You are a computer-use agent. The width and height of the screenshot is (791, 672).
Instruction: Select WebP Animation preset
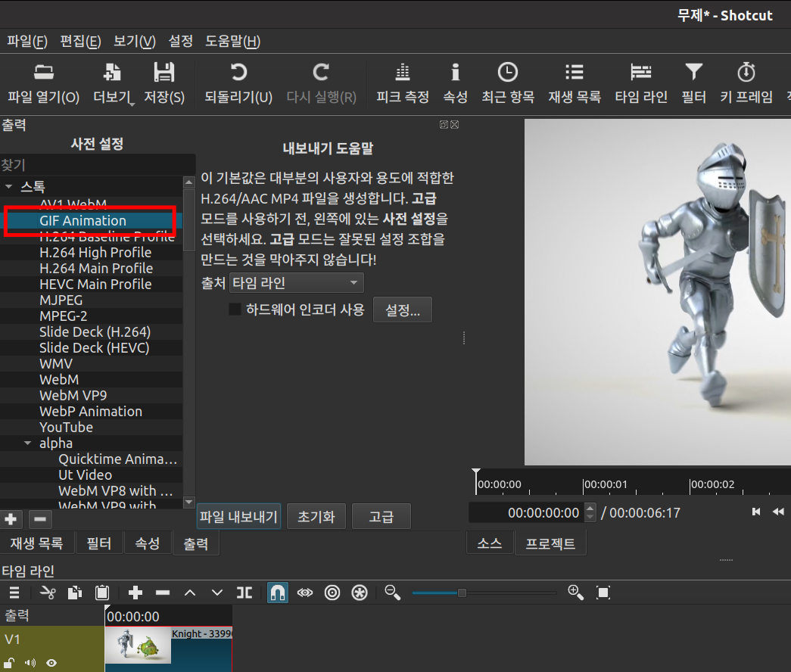pos(91,412)
